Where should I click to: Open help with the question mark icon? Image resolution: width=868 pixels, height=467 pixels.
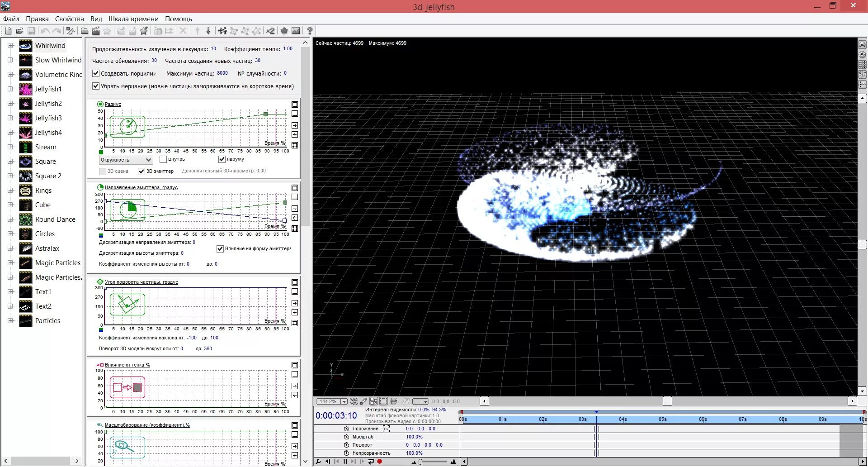click(x=310, y=31)
